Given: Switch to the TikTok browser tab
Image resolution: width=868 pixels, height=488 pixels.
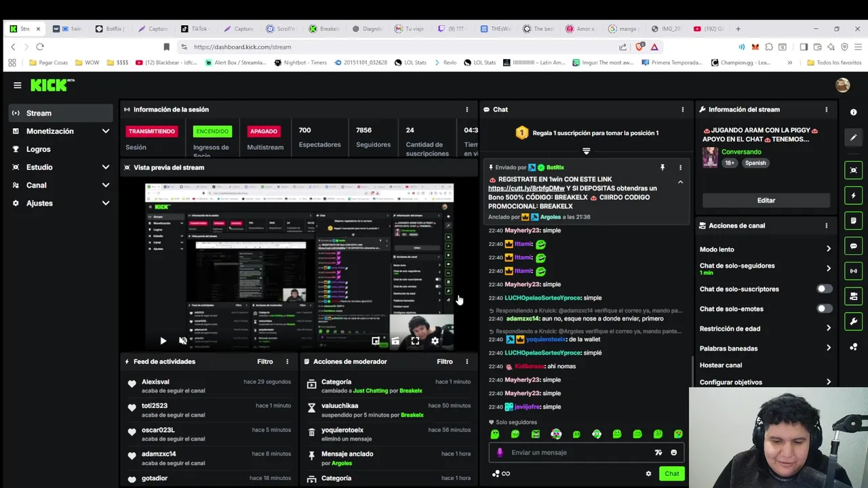Looking at the screenshot, I should 195,29.
